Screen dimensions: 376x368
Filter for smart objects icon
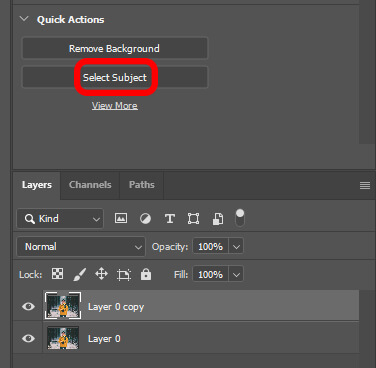tap(218, 219)
